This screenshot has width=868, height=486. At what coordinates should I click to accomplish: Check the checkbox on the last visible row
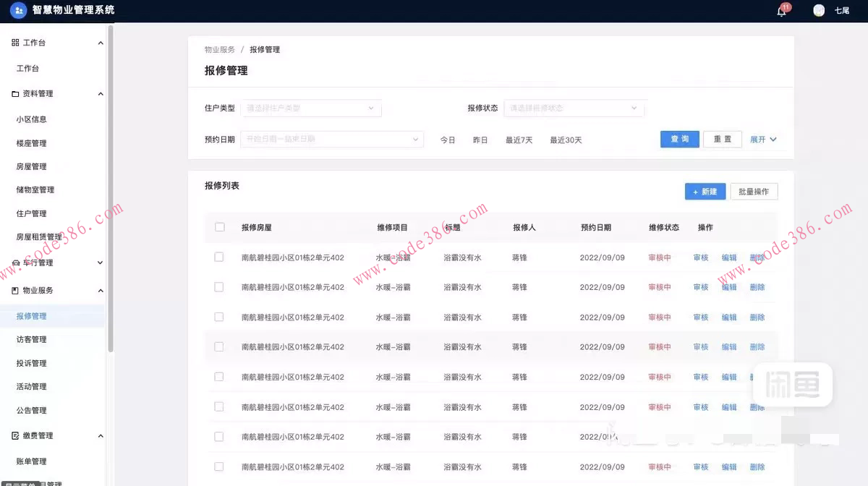coord(219,466)
